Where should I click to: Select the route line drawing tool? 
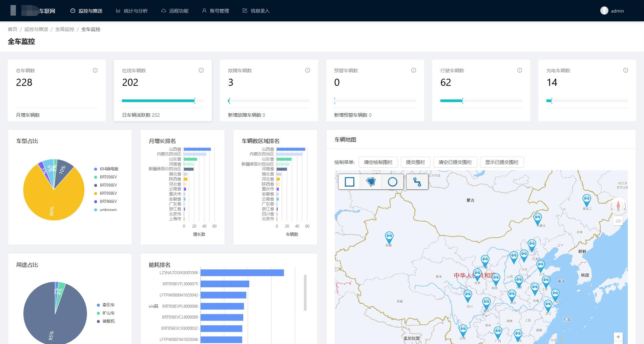[417, 182]
